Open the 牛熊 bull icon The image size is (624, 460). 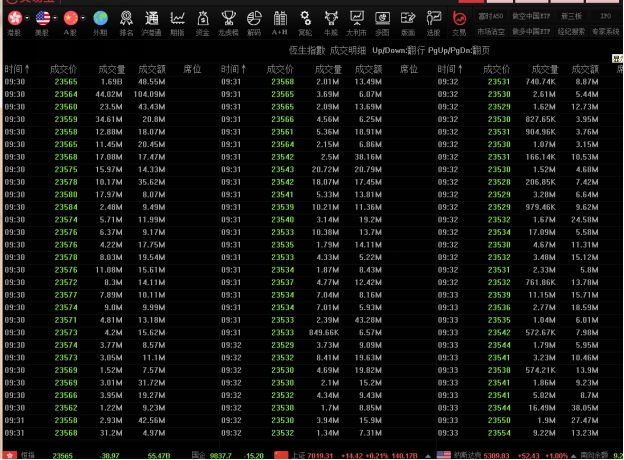coord(331,19)
